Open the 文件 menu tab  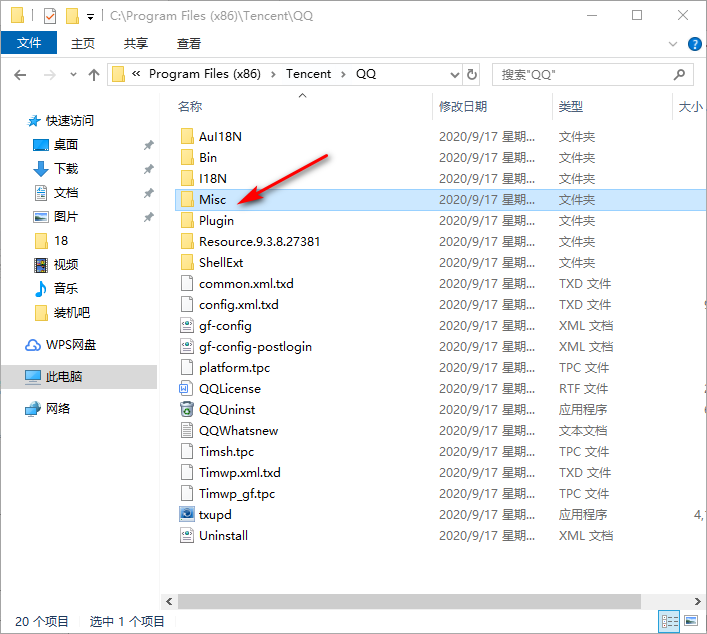click(29, 43)
